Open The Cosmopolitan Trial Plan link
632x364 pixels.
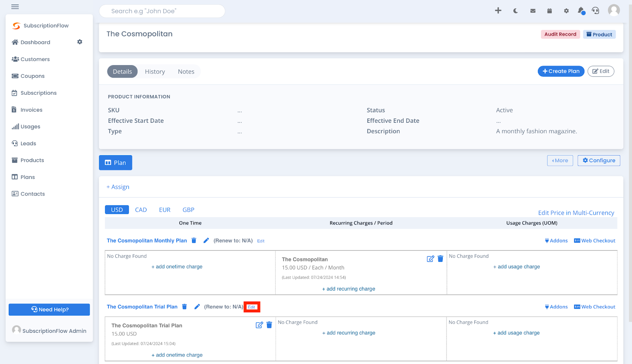[142, 307]
